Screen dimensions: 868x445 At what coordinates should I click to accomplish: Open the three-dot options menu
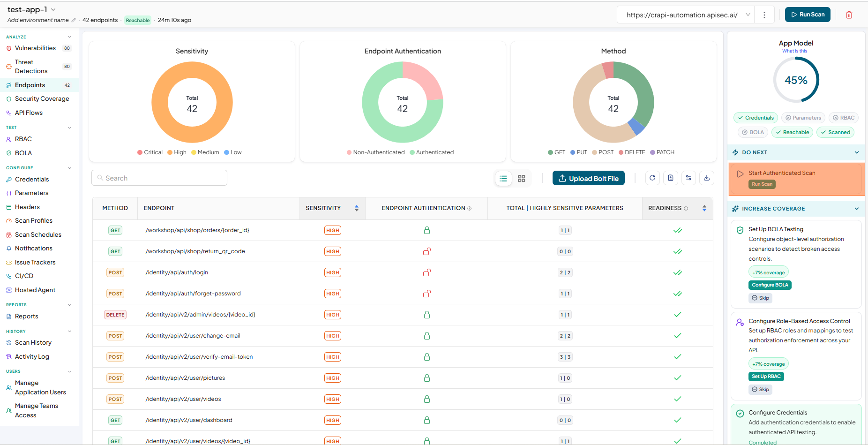[x=764, y=15]
